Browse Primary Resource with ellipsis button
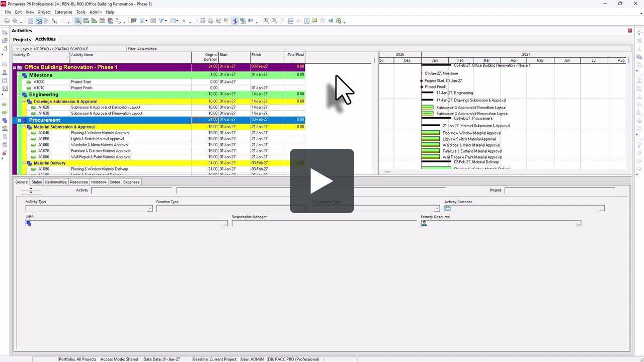 [578, 223]
